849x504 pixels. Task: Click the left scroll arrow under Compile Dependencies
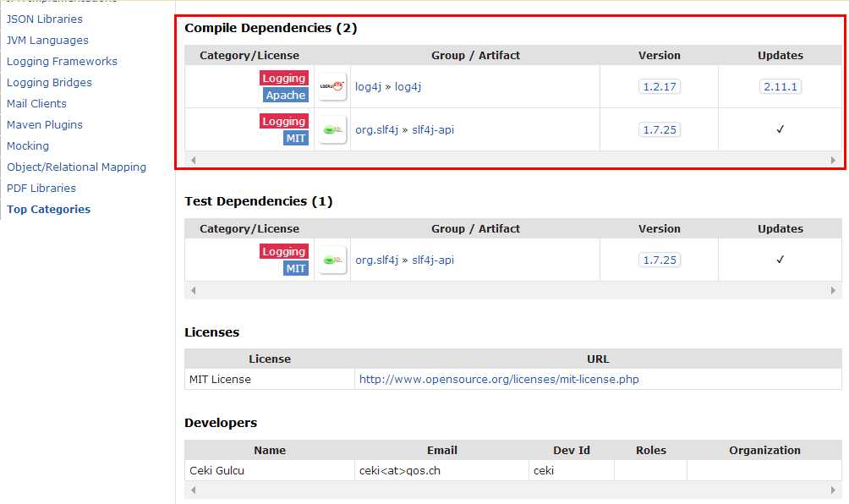pos(194,160)
